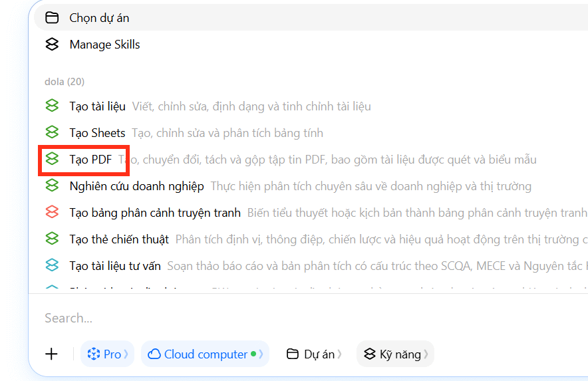The image size is (588, 381).
Task: Choose Tạo bảng phân cảnh truyện tranh skill
Action: coord(311,213)
